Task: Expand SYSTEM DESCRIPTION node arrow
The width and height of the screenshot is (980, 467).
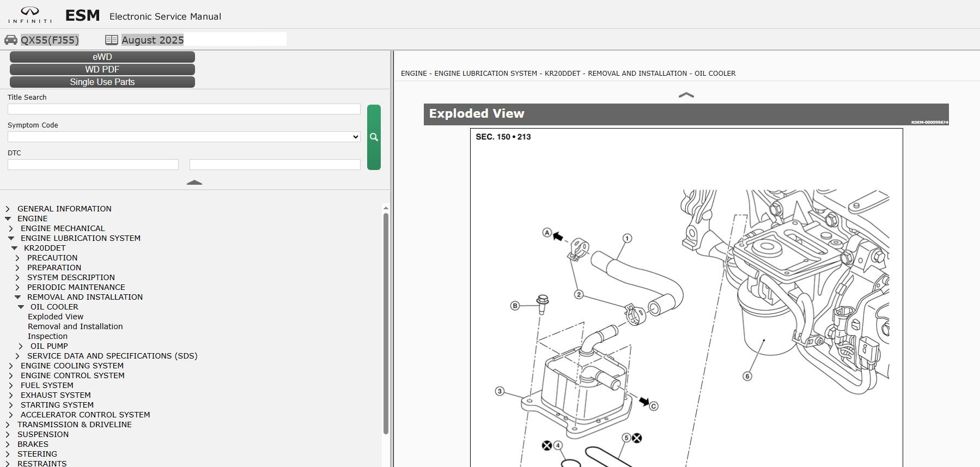Action: point(17,277)
